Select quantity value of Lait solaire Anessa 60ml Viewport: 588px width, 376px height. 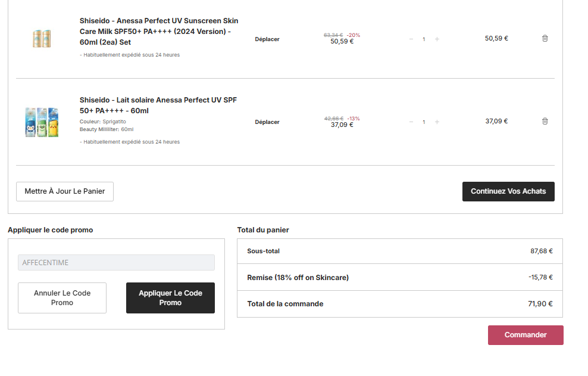coord(424,122)
